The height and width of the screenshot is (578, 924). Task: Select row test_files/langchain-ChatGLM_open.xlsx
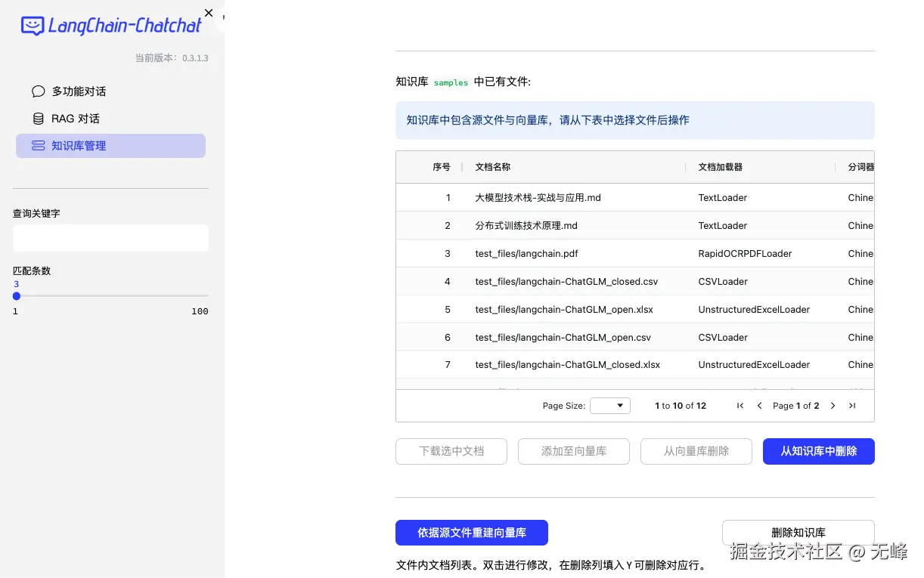(635, 310)
